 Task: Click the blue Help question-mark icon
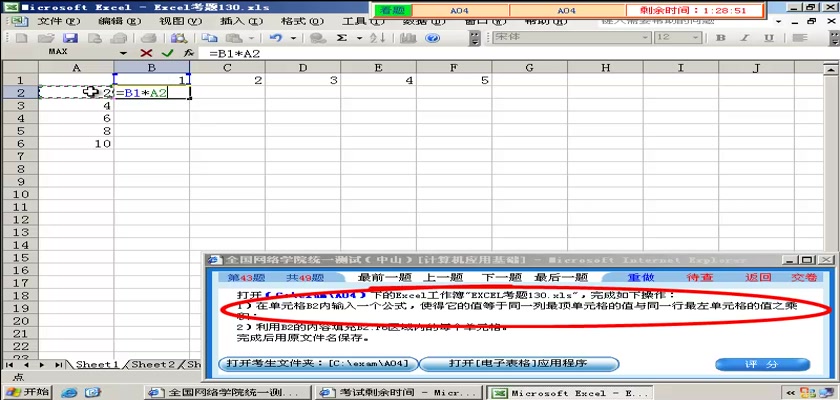[x=432, y=38]
